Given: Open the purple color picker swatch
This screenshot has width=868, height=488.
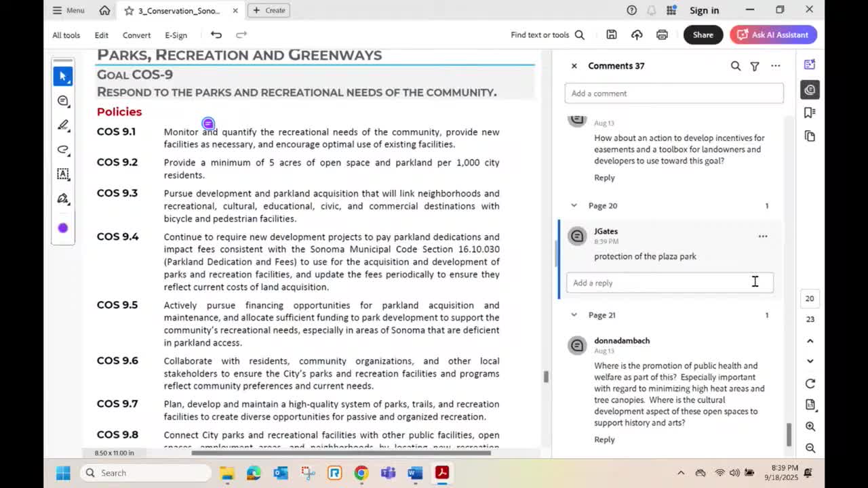Looking at the screenshot, I should point(63,228).
